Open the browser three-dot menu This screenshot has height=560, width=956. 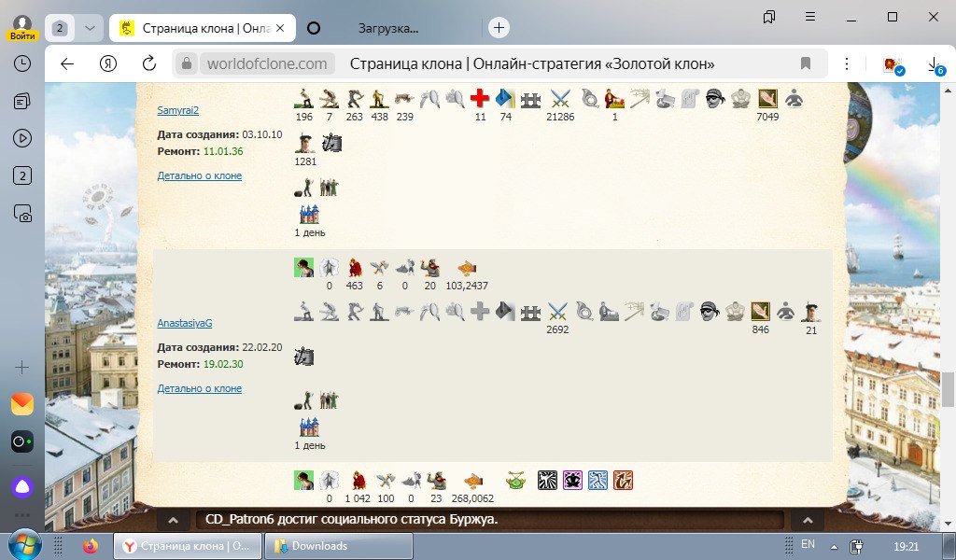(846, 64)
